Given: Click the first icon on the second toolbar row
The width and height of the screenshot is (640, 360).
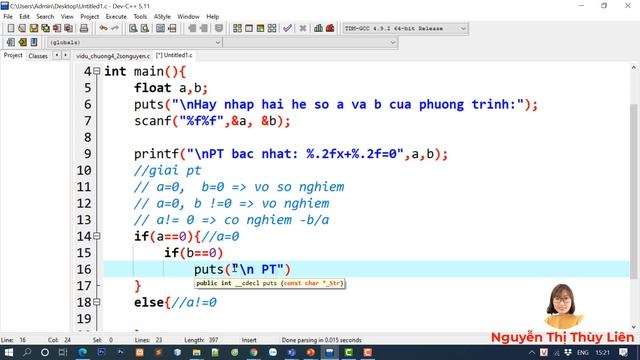Looking at the screenshot, I should 11,42.
